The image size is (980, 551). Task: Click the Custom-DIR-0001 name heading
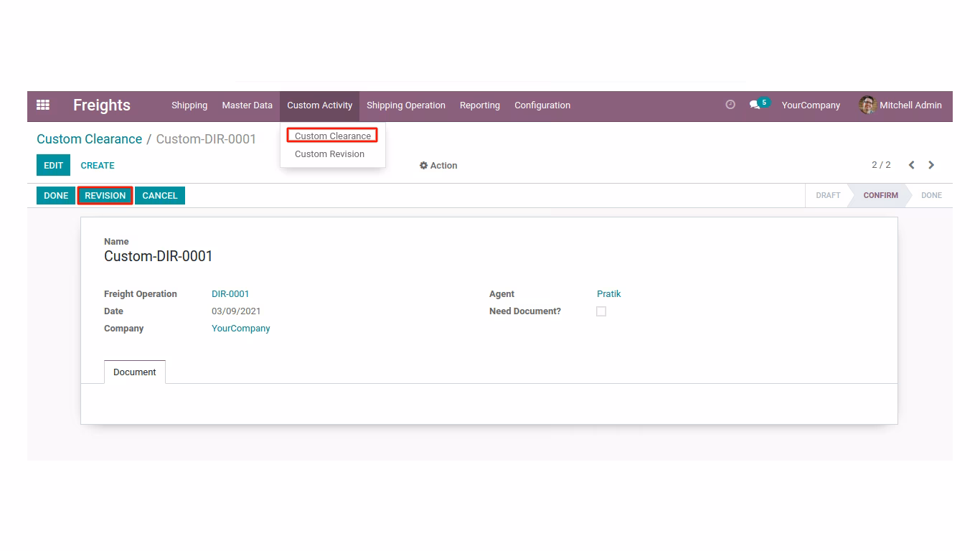click(x=159, y=256)
